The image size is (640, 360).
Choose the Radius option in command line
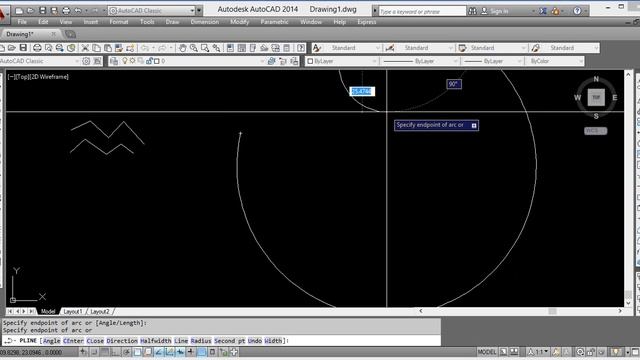201,341
